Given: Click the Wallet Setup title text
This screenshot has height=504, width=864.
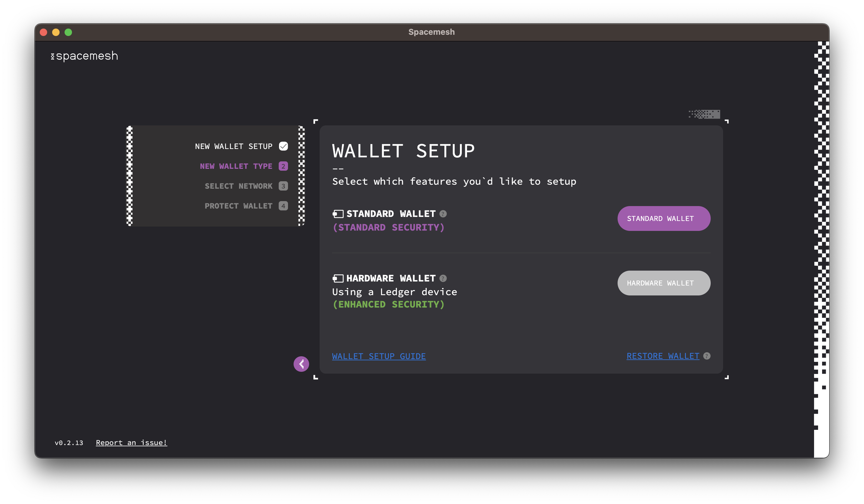Looking at the screenshot, I should 403,151.
